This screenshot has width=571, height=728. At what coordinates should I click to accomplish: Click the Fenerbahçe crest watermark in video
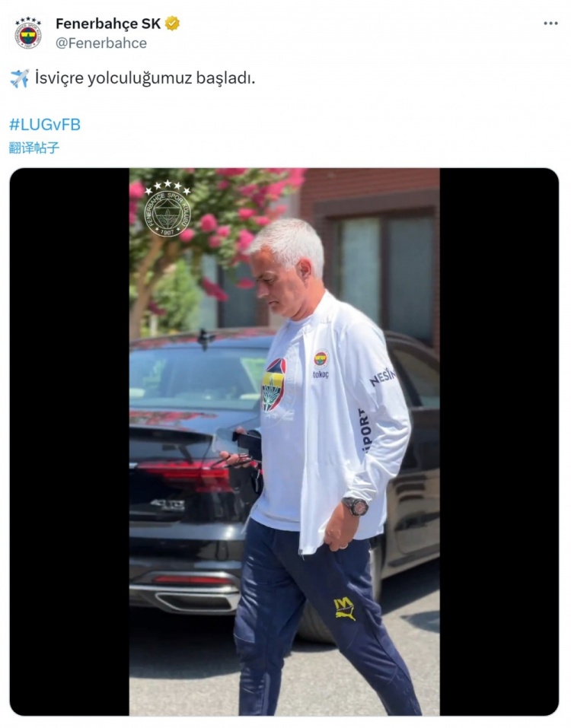tap(167, 209)
